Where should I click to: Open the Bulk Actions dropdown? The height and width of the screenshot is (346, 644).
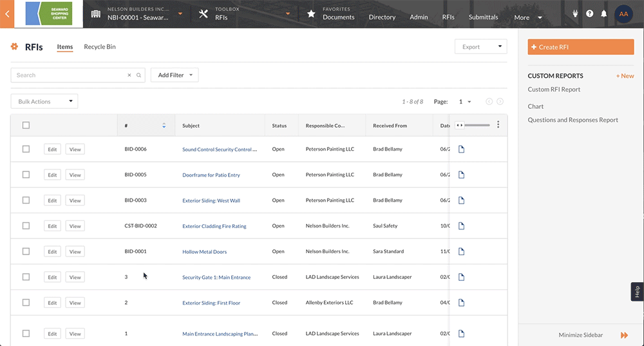44,102
